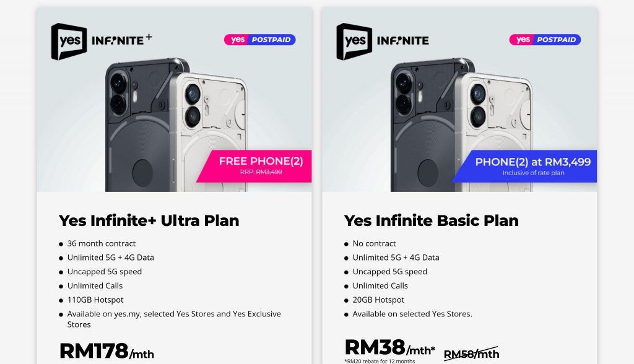This screenshot has width=634, height=364.
Task: Open the white Phone (2) image on right card
Action: tap(494, 132)
